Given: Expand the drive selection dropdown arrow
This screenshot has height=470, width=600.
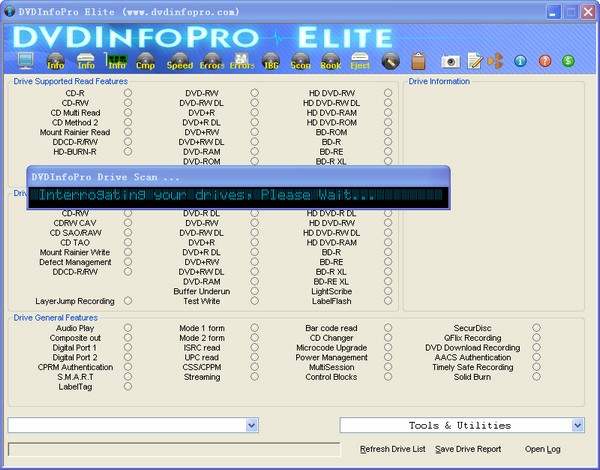Looking at the screenshot, I should [251, 425].
